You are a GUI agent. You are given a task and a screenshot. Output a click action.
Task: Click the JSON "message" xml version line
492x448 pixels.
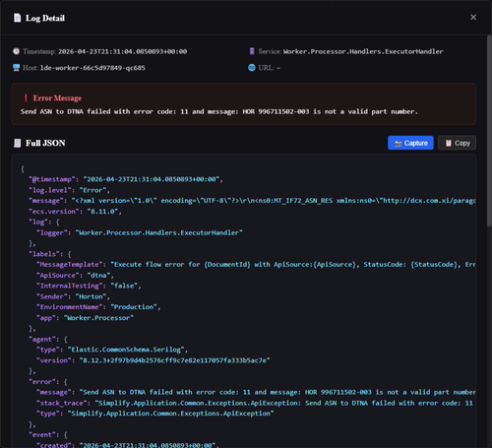[x=252, y=201]
